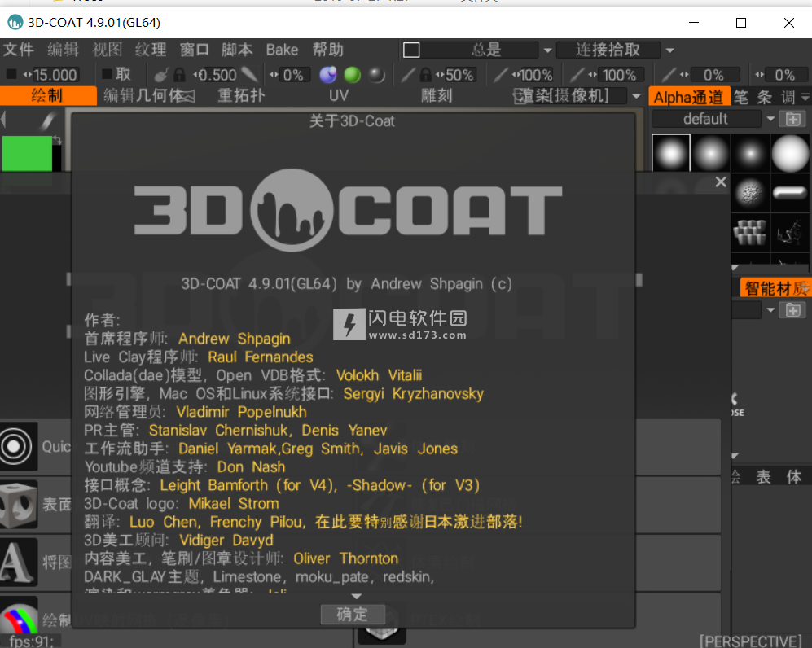Open the 纹理 menu
The width and height of the screenshot is (812, 648).
coord(151,50)
